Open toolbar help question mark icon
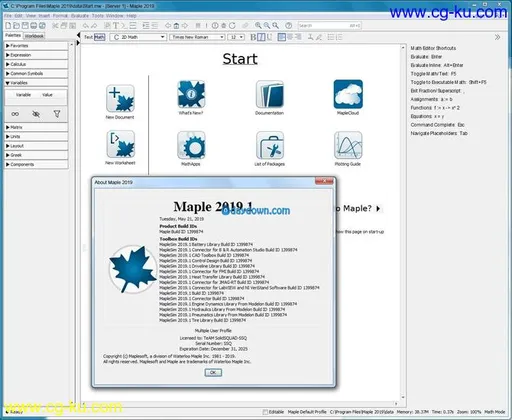Image resolution: width=512 pixels, height=420 pixels. coord(289,26)
